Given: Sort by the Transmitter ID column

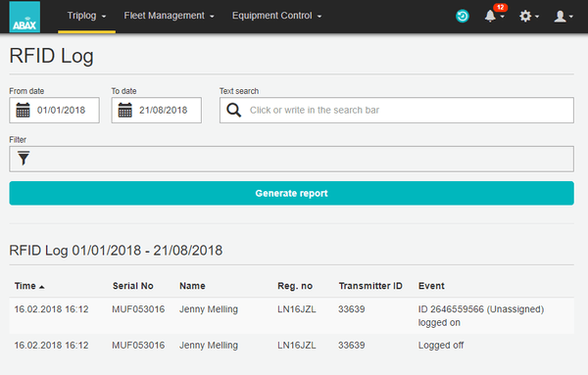Looking at the screenshot, I should [370, 286].
